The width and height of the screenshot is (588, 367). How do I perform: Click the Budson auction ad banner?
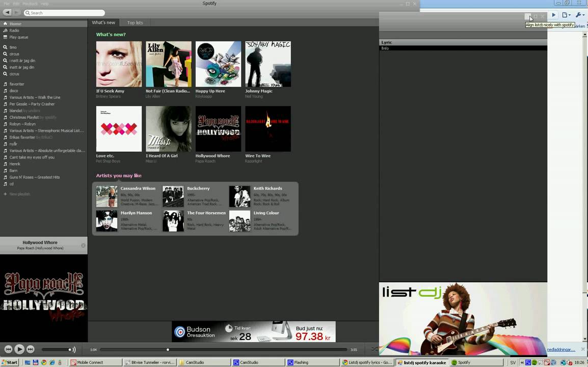click(x=254, y=331)
